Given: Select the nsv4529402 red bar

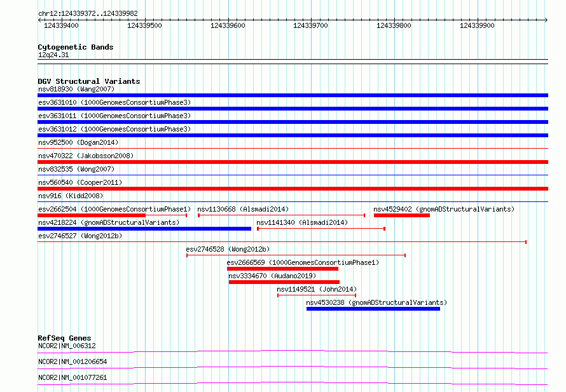Looking at the screenshot, I should click(402, 215).
